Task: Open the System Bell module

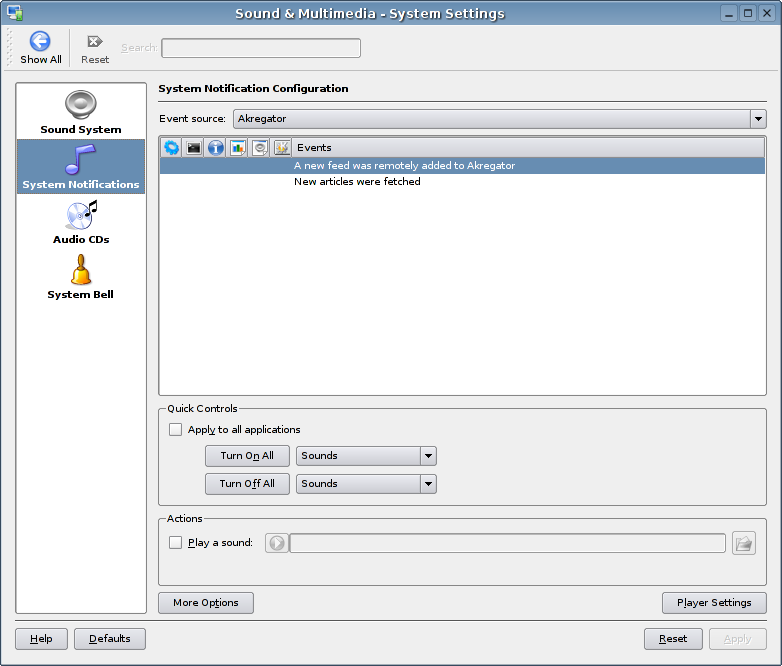Action: pyautogui.click(x=81, y=277)
